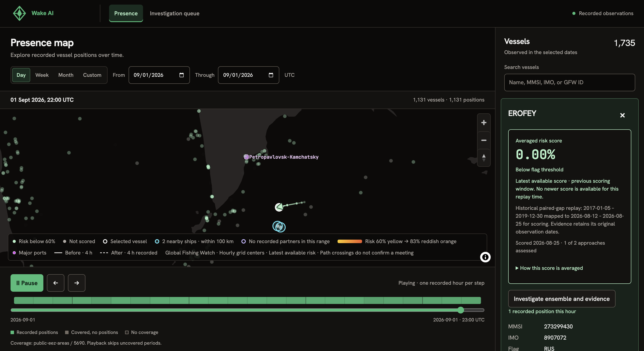Select the Custom range option
Screen dimensions: 644x351
pyautogui.click(x=92, y=75)
